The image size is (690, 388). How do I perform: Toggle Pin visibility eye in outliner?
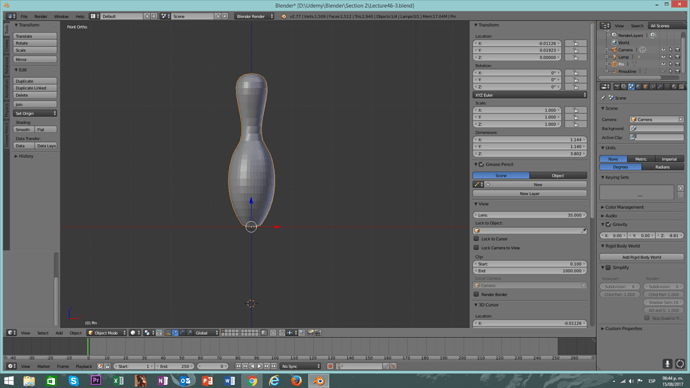coord(663,64)
